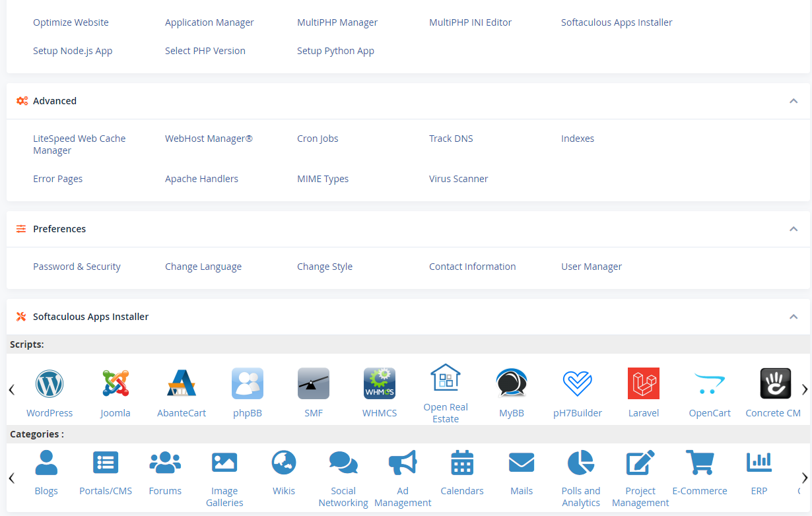
Task: Open User Manager
Action: (x=592, y=267)
